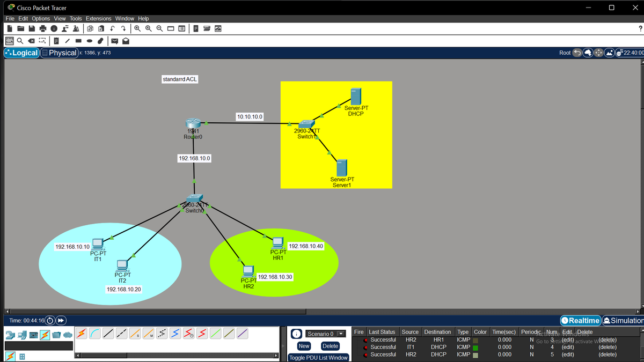The image size is (644, 362).
Task: Select the Automatic connection lightning bolt
Action: [81, 333]
